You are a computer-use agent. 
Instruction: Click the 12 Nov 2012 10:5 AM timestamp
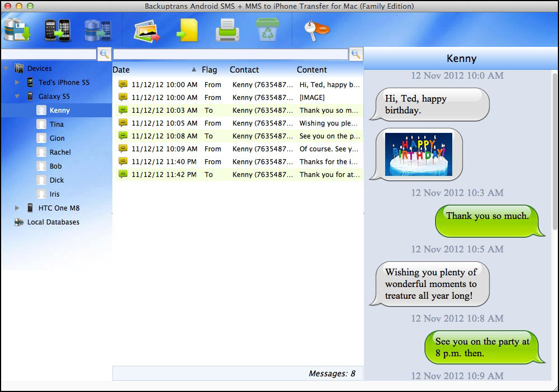coord(457,249)
